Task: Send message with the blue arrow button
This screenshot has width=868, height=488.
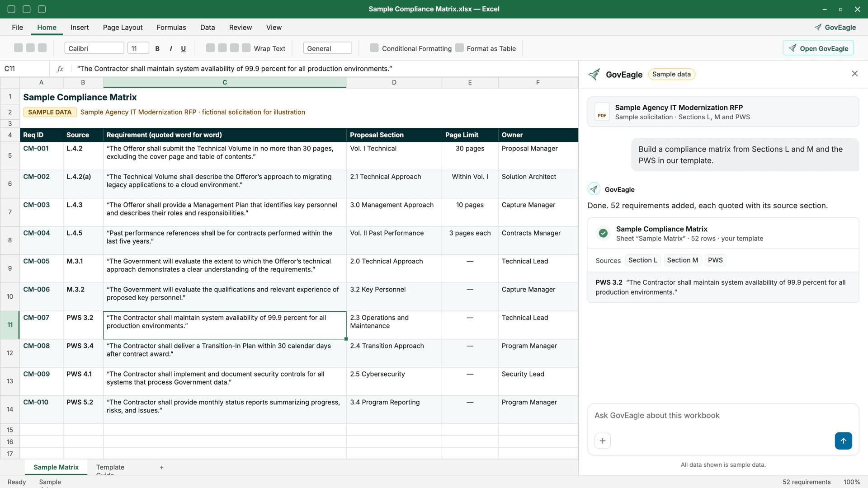Action: click(843, 441)
